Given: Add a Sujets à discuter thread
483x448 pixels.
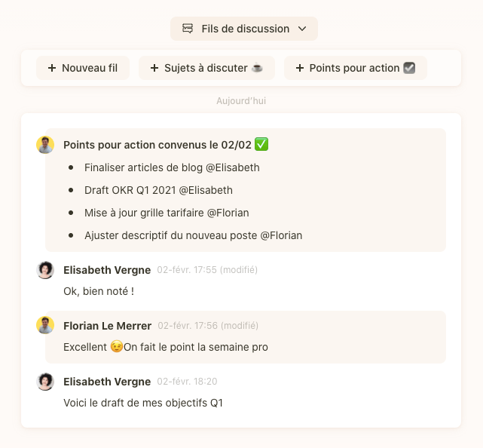Looking at the screenshot, I should point(206,68).
